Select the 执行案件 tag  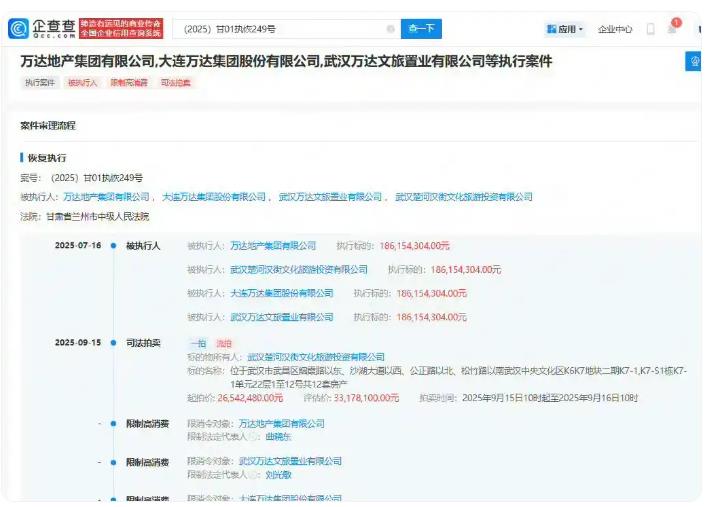pos(40,82)
